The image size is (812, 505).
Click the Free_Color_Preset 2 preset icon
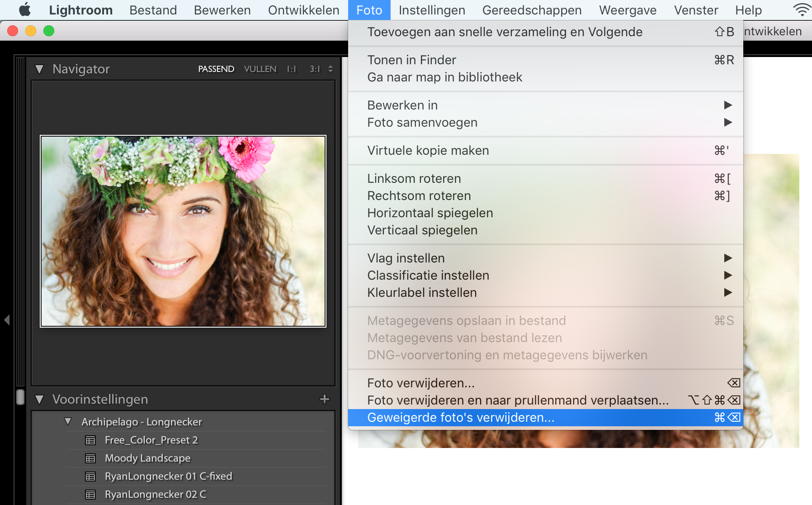point(90,440)
